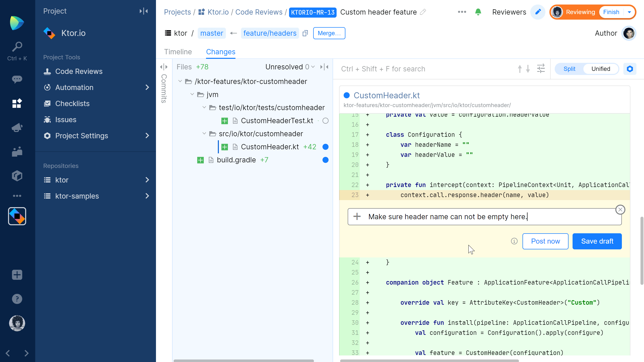Click Save draft to save the comment
Image resolution: width=644 pixels, height=362 pixels.
tap(597, 241)
